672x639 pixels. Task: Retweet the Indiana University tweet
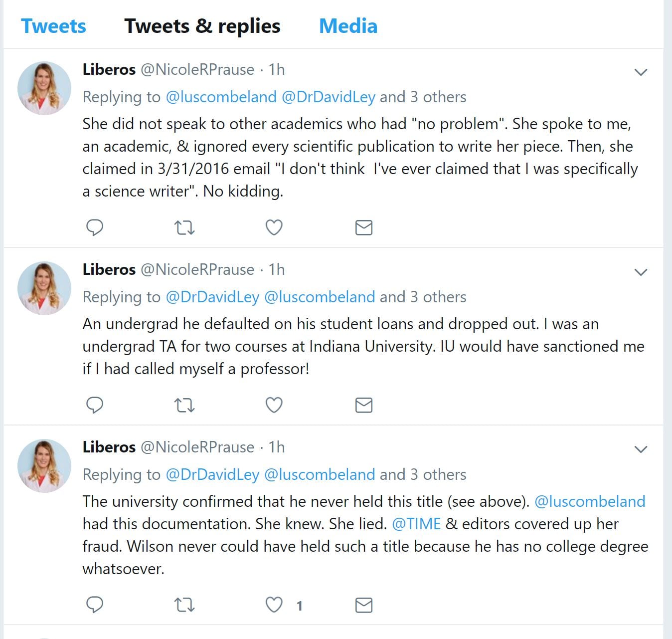pos(184,405)
